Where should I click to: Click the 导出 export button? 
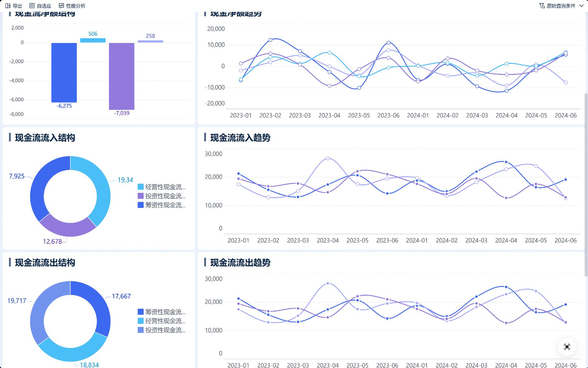[18, 5]
